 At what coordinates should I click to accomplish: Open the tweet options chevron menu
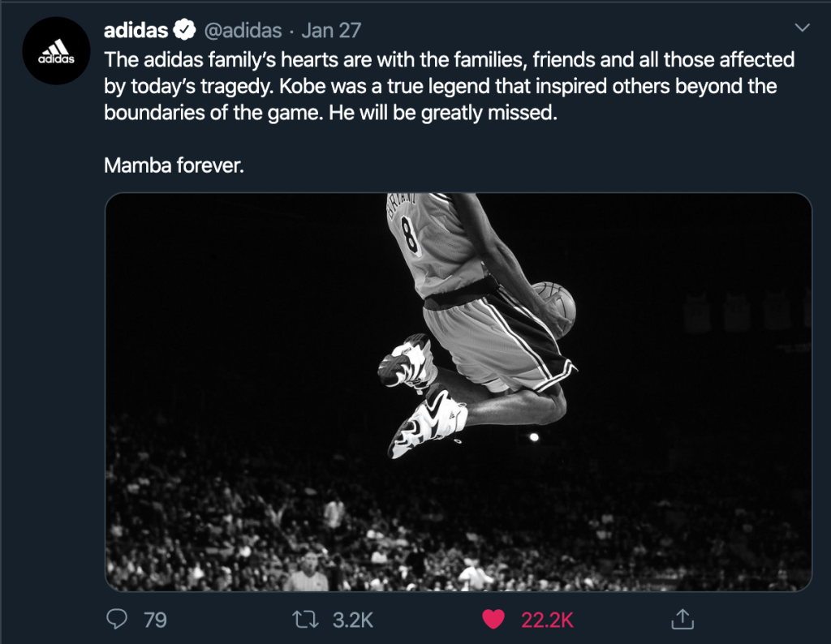[802, 28]
